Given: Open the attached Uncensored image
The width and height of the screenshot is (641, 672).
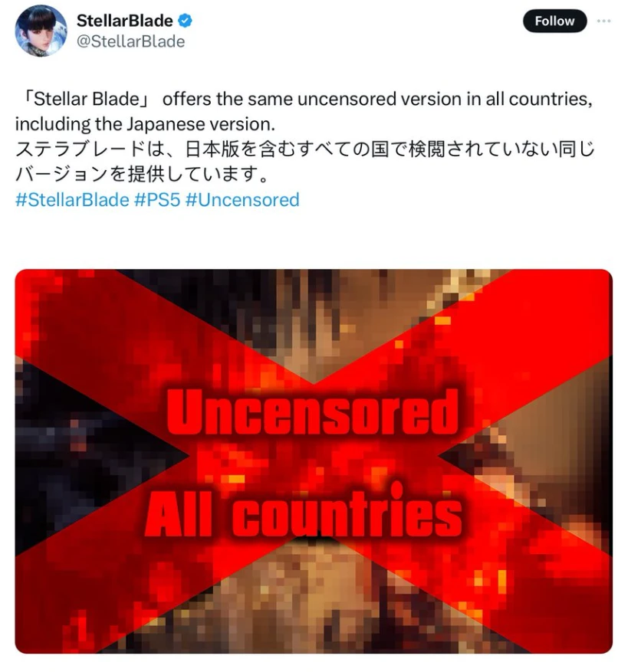Looking at the screenshot, I should [314, 461].
